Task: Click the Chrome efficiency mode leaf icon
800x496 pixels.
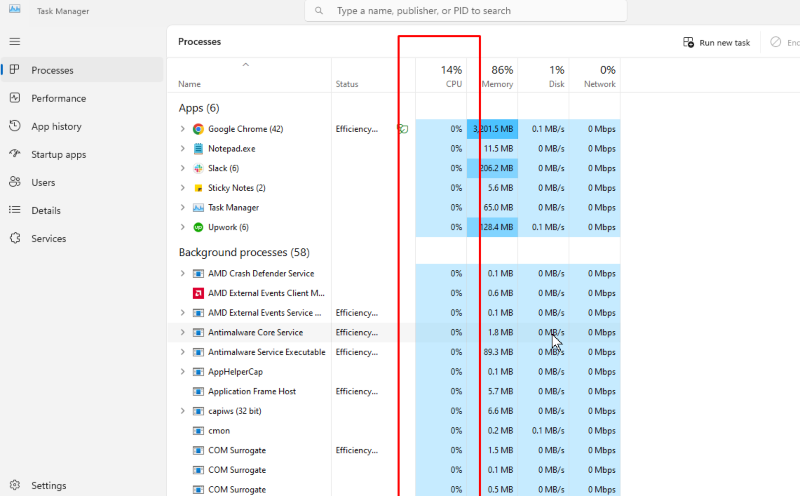Action: point(403,129)
